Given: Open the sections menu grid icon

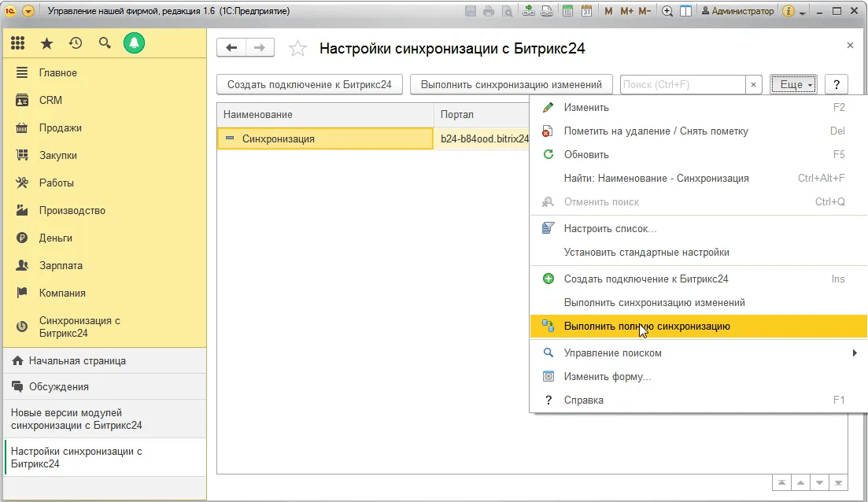Looking at the screenshot, I should click(18, 43).
